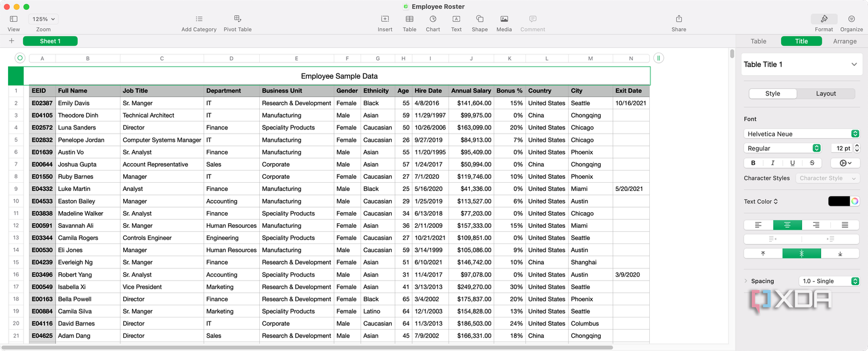Align text center
The image size is (868, 351).
pos(787,225)
